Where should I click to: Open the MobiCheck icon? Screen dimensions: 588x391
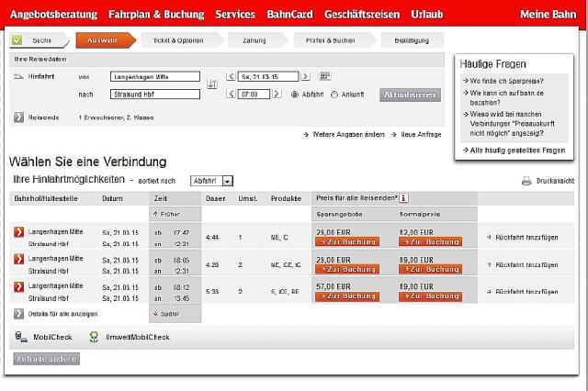[x=21, y=337]
